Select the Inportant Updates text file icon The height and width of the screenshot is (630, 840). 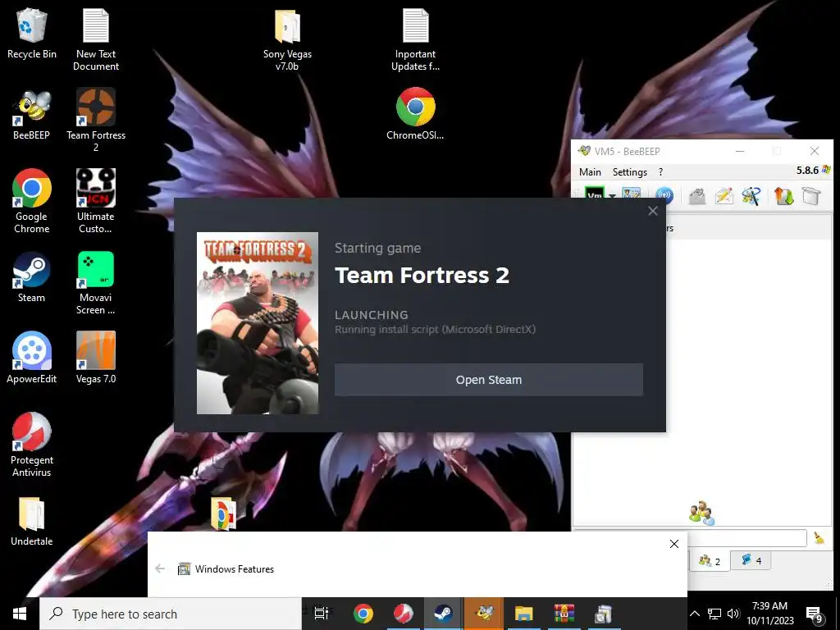click(x=415, y=39)
